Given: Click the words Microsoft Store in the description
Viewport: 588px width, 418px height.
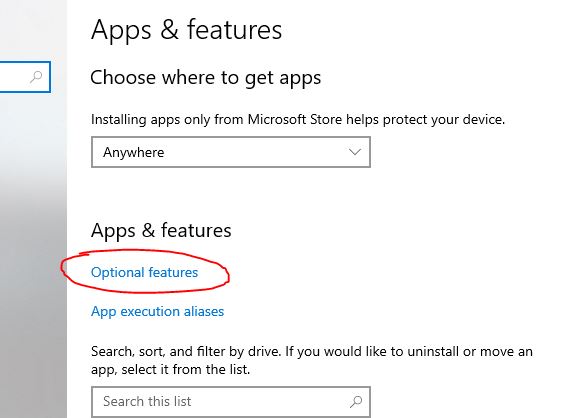Looking at the screenshot, I should coord(295,120).
